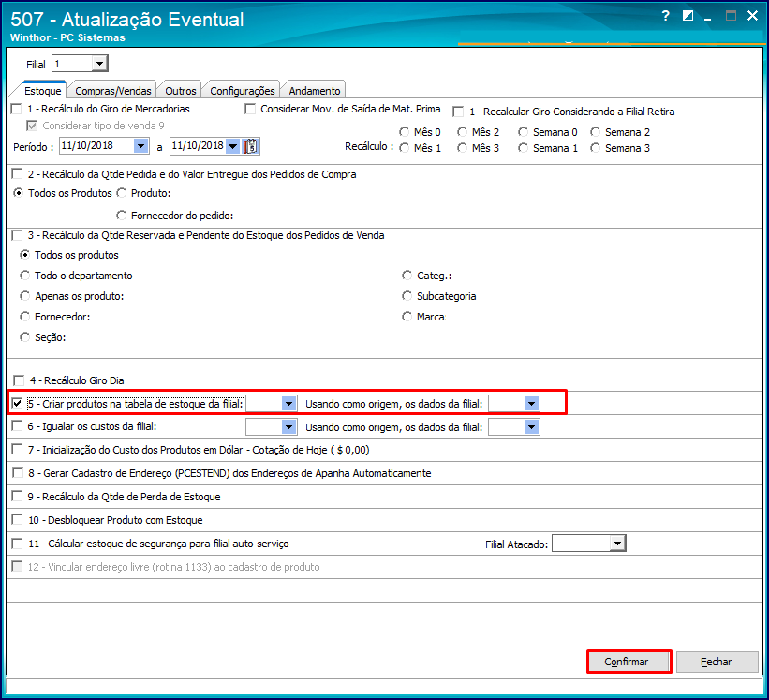Minimize the 507 Atualização Eventual window
769x700 pixels.
[708, 18]
